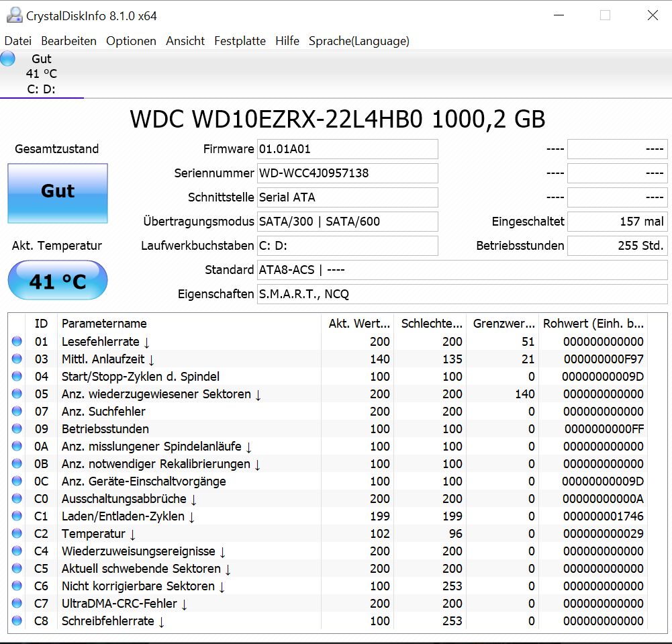
Task: Select the Gut 41 °C disk tab
Action: pos(42,74)
